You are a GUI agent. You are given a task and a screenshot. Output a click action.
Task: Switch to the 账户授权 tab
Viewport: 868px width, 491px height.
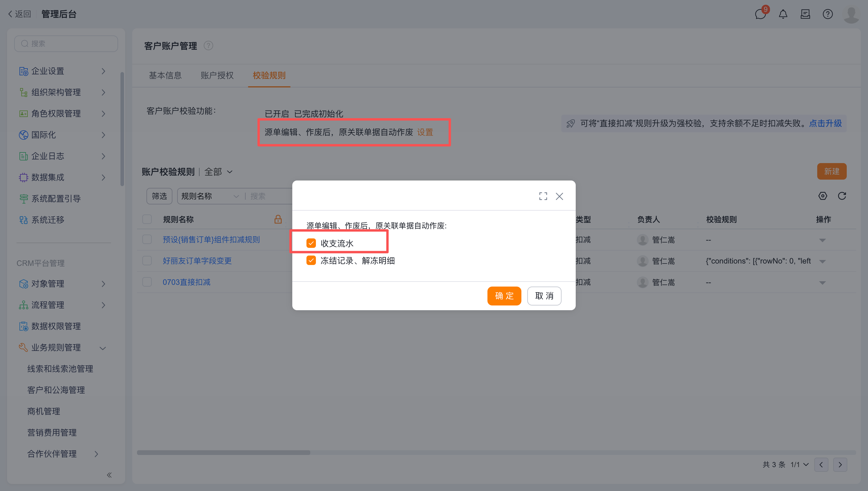217,75
